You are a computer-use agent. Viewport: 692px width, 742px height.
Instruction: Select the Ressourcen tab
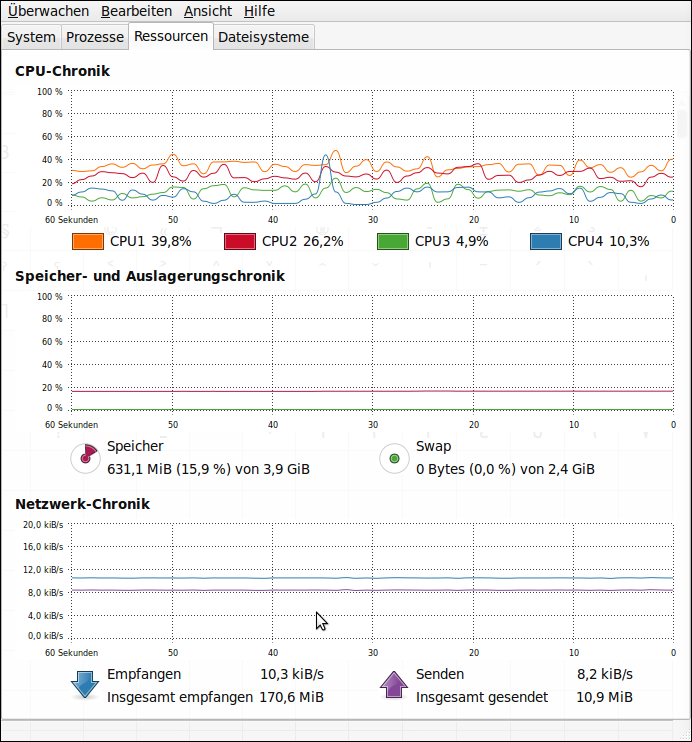pyautogui.click(x=171, y=36)
